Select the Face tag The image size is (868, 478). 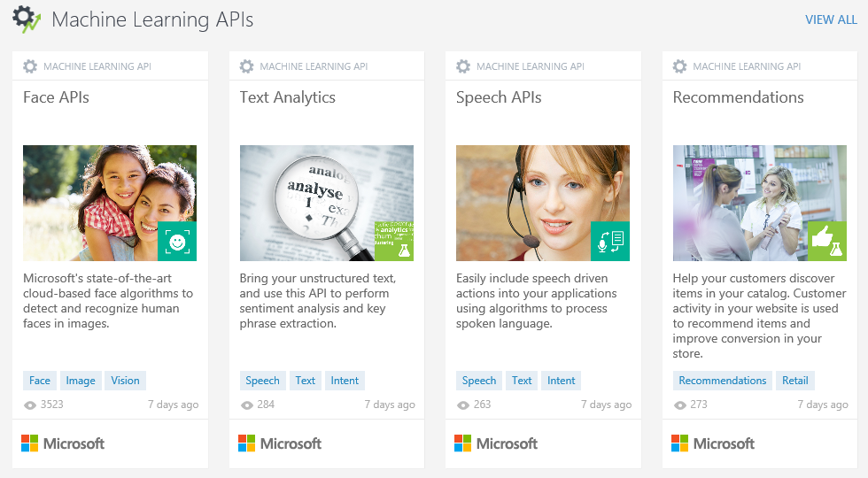40,381
